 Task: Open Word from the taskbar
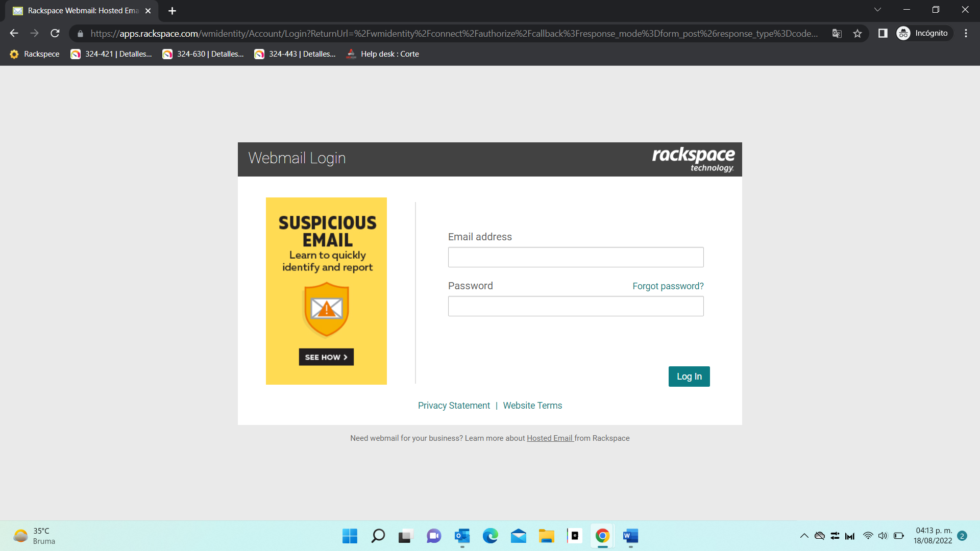coord(630,536)
